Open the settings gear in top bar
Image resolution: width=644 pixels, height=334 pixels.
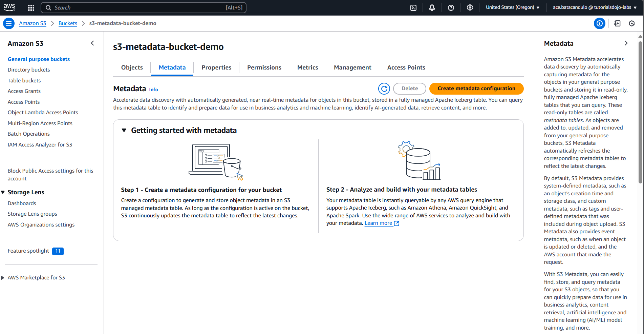[x=470, y=7]
